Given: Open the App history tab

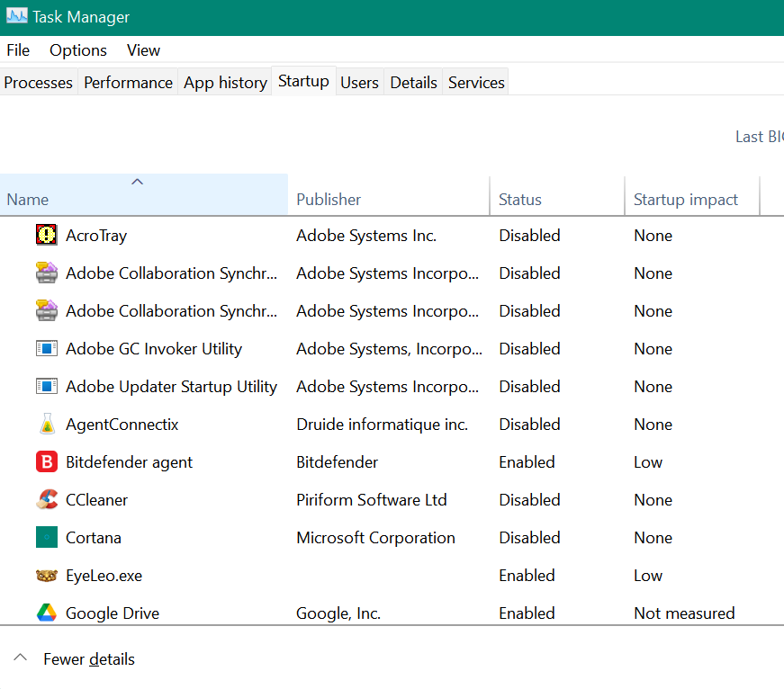Looking at the screenshot, I should [225, 82].
